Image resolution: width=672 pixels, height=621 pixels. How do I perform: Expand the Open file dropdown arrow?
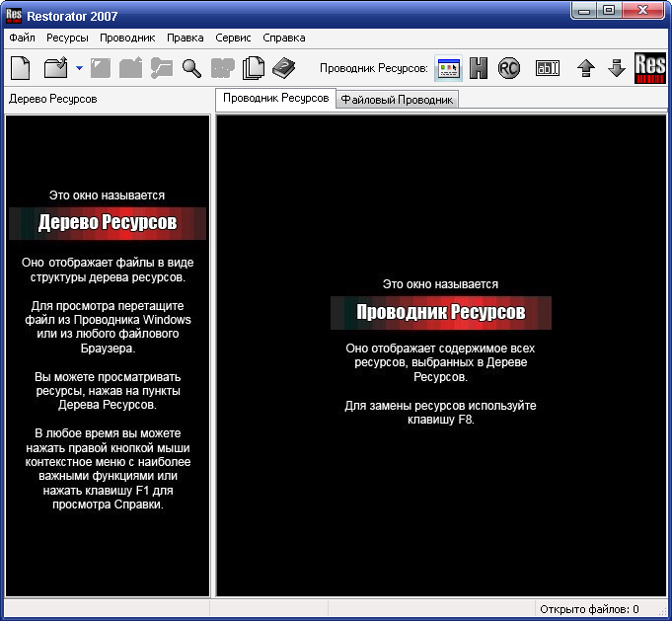pyautogui.click(x=79, y=68)
